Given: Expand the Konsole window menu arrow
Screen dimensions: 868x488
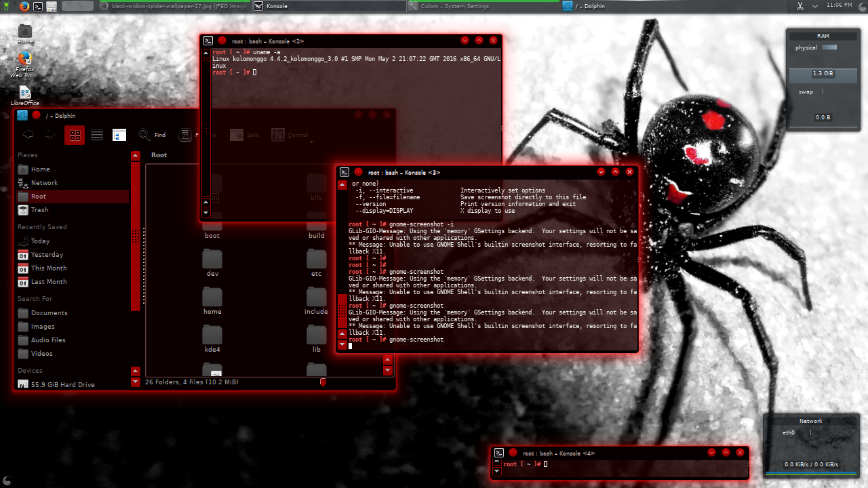Looking at the screenshot, I should 616,171.
